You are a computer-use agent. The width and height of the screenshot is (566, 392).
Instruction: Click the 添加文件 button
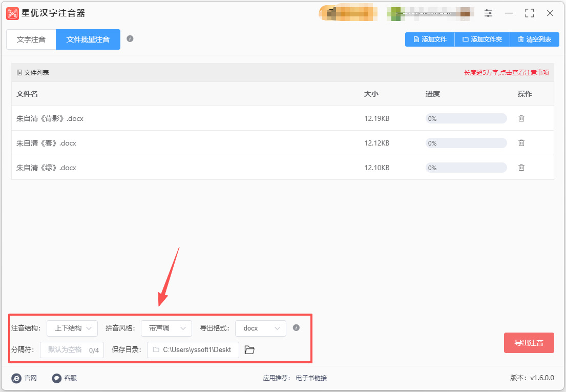pos(430,39)
